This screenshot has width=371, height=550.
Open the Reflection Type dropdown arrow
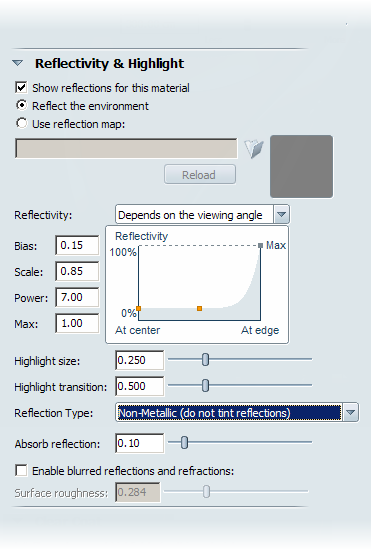pos(350,412)
